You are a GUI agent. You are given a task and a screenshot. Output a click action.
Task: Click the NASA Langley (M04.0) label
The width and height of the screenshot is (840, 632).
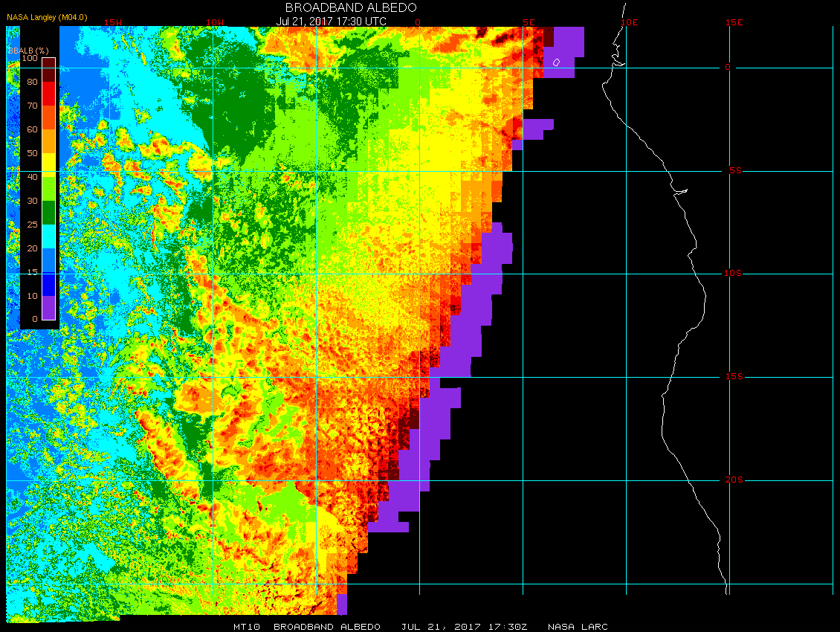click(x=47, y=17)
